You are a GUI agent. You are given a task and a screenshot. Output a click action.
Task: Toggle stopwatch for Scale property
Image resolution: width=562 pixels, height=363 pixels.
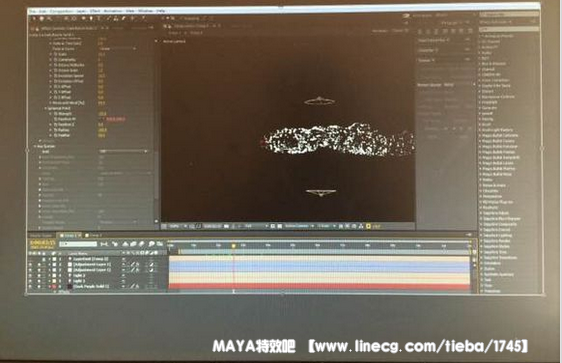pos(56,54)
